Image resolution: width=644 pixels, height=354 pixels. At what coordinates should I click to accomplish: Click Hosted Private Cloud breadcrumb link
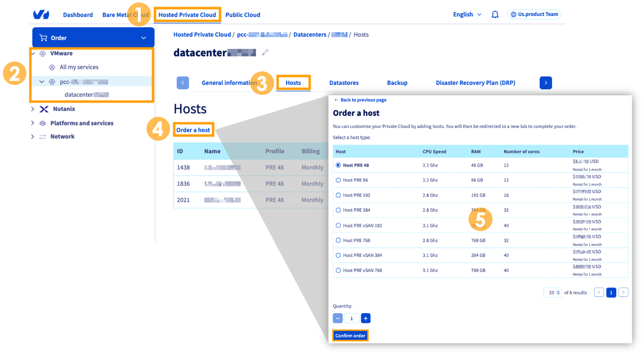202,35
